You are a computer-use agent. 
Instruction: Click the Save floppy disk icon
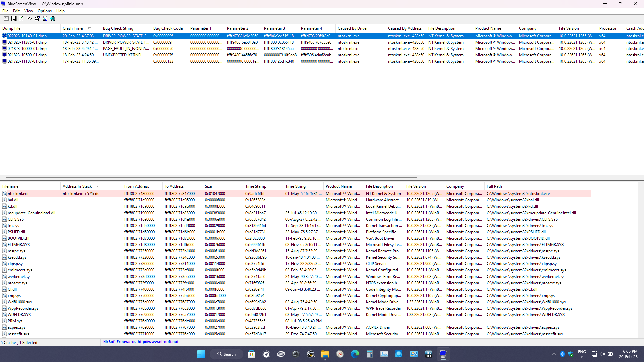click(14, 19)
